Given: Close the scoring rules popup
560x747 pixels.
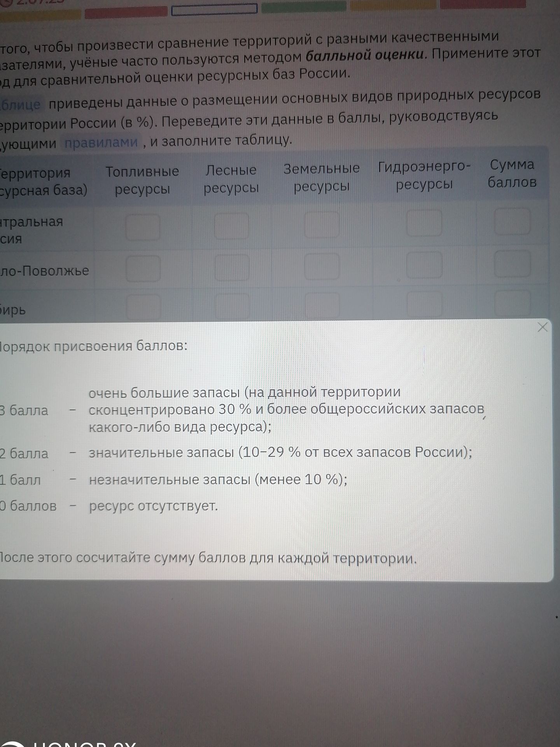Looking at the screenshot, I should [x=542, y=327].
